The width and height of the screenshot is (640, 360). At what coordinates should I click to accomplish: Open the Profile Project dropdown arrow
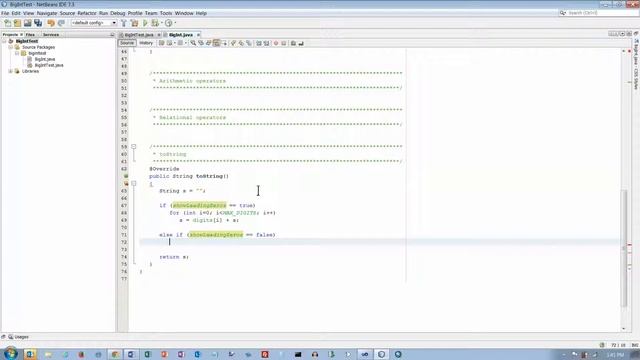coord(175,23)
